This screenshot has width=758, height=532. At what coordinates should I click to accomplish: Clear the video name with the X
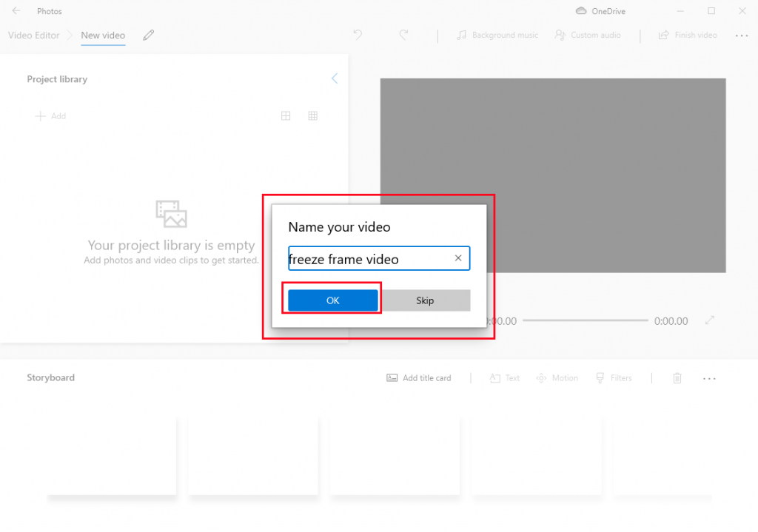(458, 258)
